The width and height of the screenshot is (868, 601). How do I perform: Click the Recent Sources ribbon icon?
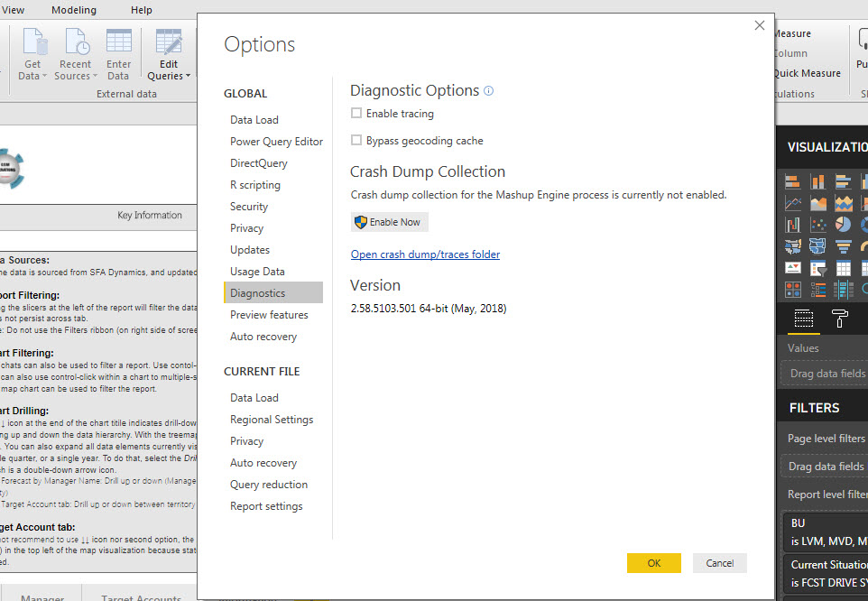pyautogui.click(x=77, y=42)
